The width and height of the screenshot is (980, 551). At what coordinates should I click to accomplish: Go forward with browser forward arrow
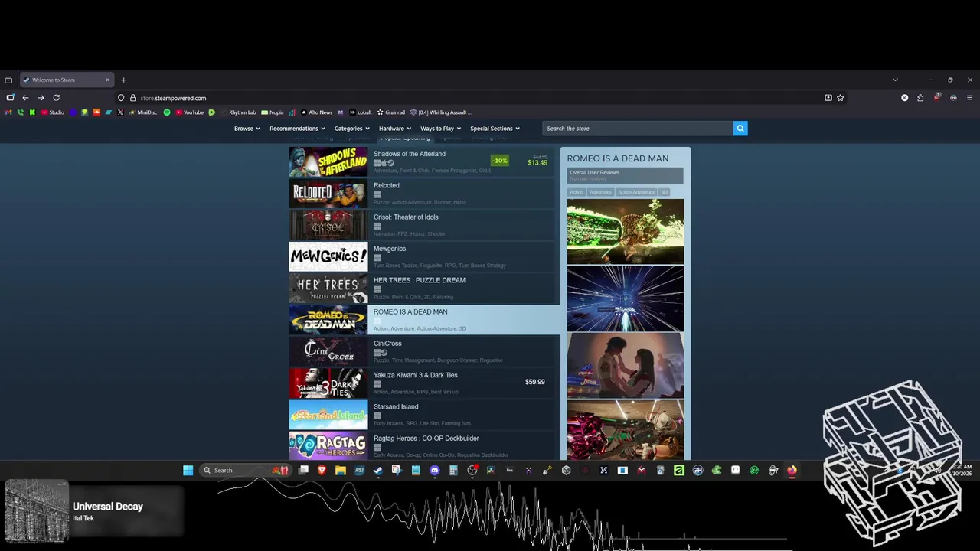click(x=41, y=98)
